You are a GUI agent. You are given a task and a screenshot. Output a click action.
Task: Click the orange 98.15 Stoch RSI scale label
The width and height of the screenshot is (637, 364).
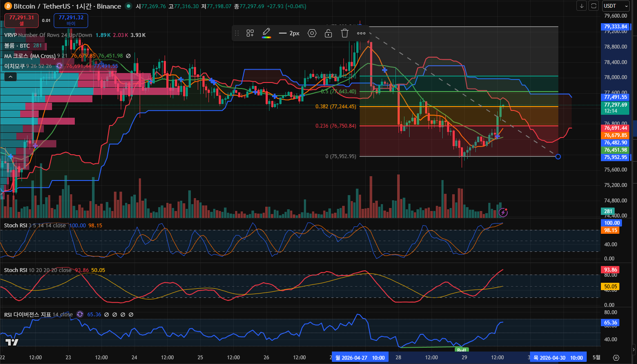click(x=610, y=230)
